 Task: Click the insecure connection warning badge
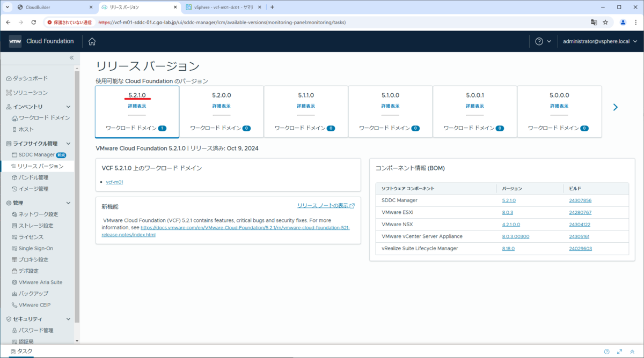click(70, 23)
